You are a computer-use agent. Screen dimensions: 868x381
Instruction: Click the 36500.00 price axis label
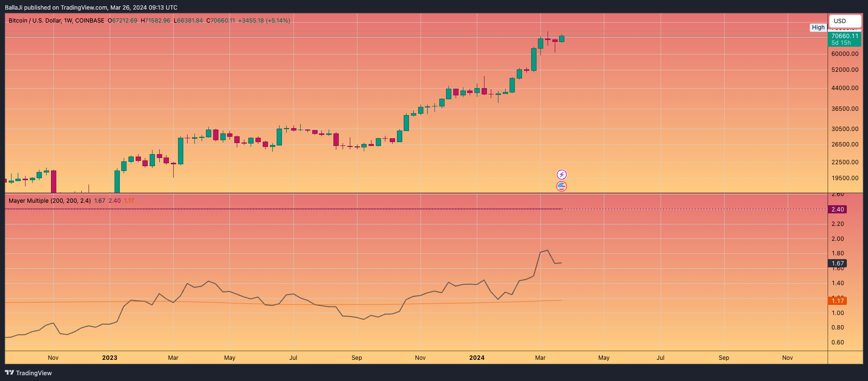click(844, 109)
